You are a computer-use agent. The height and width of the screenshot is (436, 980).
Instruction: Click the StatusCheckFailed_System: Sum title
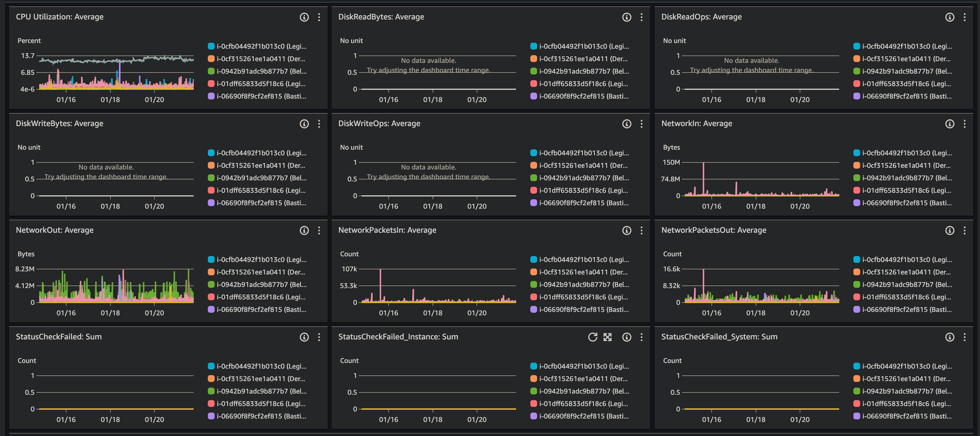(720, 337)
